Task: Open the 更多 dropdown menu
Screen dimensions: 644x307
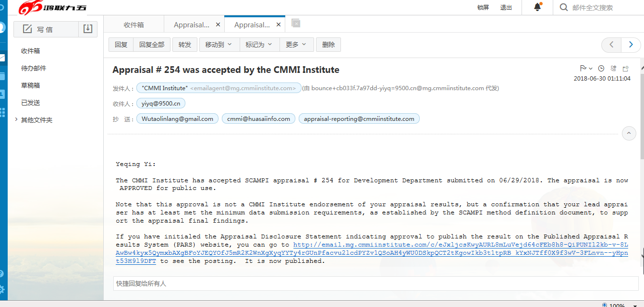Action: click(296, 45)
